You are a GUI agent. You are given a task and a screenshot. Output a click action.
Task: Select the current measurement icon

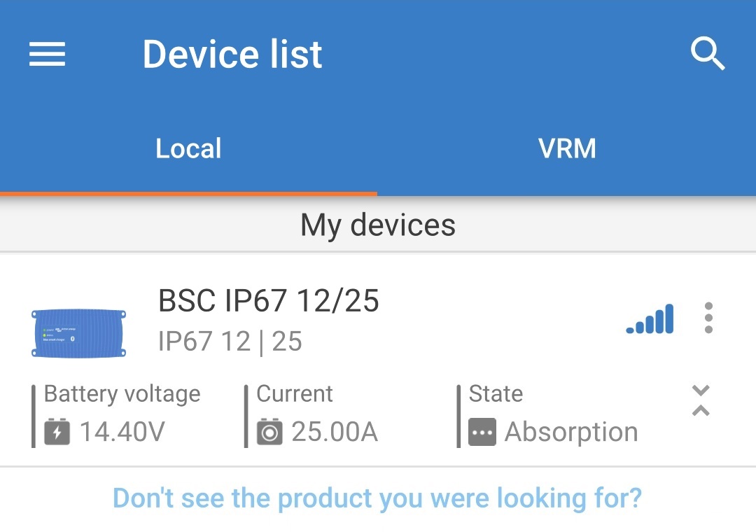269,432
